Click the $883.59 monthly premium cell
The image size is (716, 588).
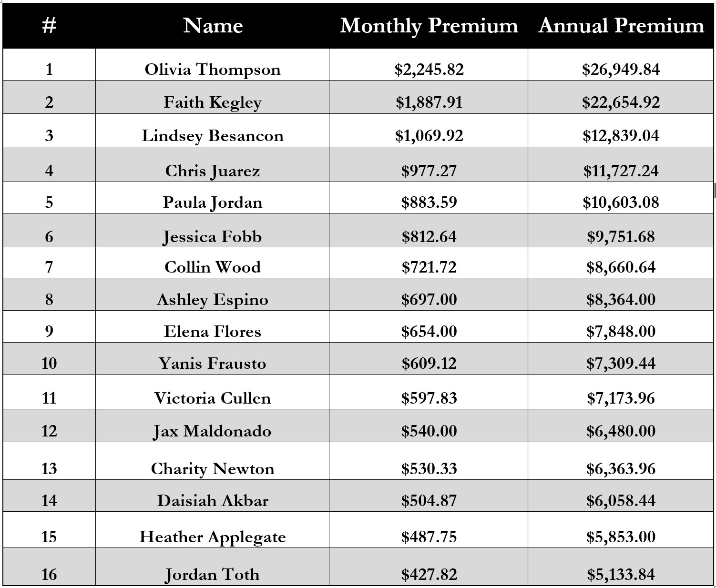[x=429, y=197]
